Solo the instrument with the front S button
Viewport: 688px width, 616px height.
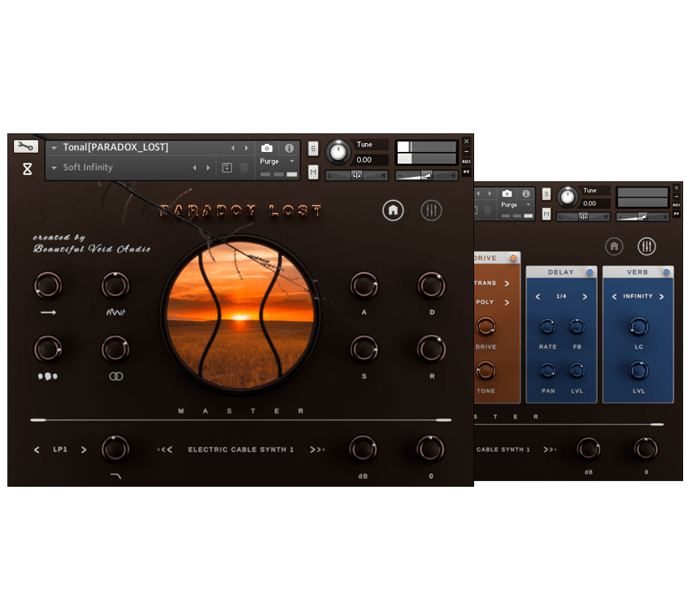tap(313, 149)
